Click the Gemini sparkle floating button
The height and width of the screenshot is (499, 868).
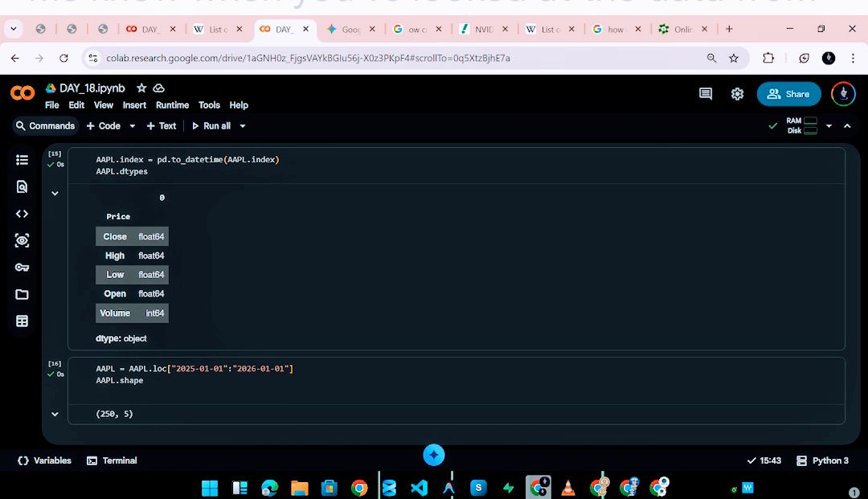coord(434,455)
